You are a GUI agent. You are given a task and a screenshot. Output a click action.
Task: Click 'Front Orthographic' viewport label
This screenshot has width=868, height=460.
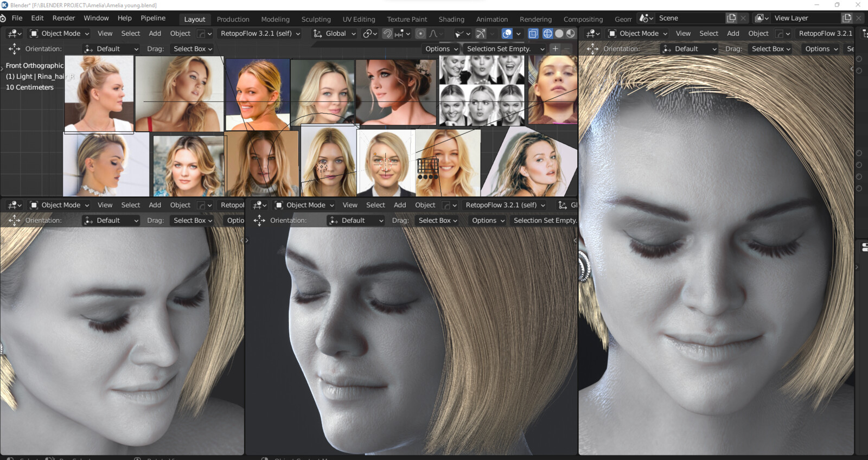(35, 65)
